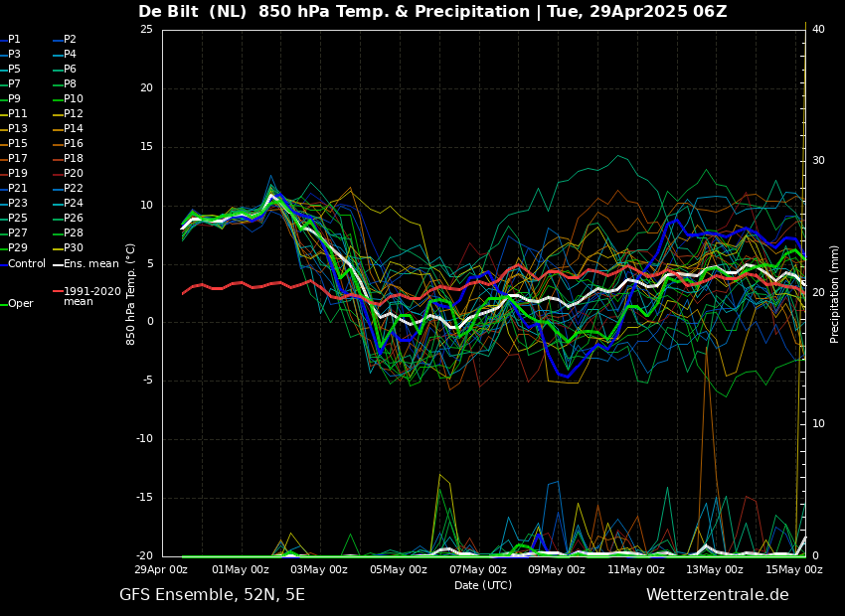Pick 'P23' from the legend

(x=17, y=203)
